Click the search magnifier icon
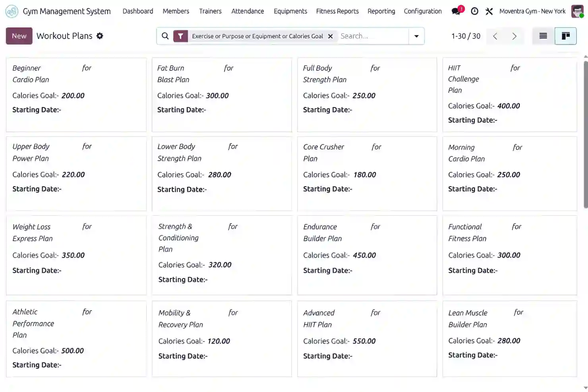This screenshot has height=392, width=588. coord(165,36)
